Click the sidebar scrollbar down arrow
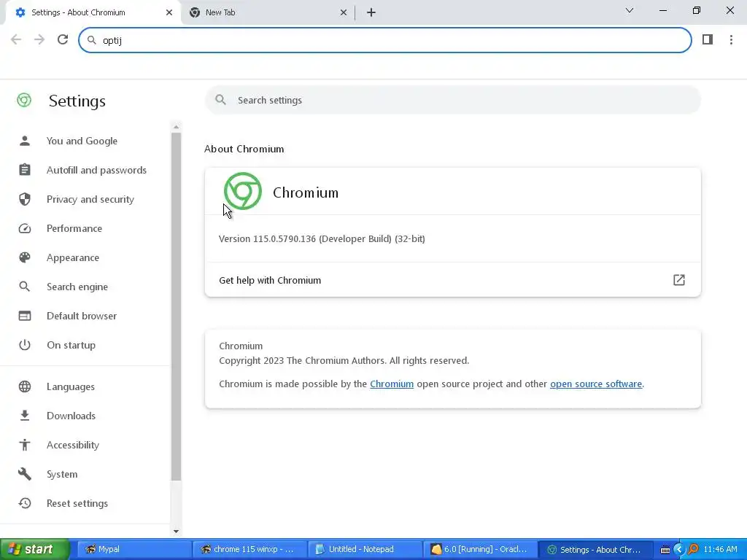The width and height of the screenshot is (747, 560). click(176, 531)
